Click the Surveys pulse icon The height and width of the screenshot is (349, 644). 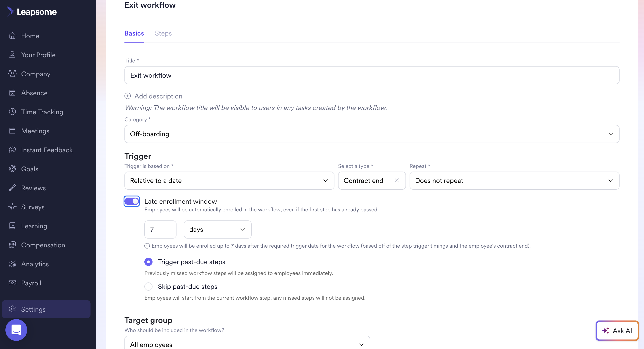pyautogui.click(x=12, y=207)
